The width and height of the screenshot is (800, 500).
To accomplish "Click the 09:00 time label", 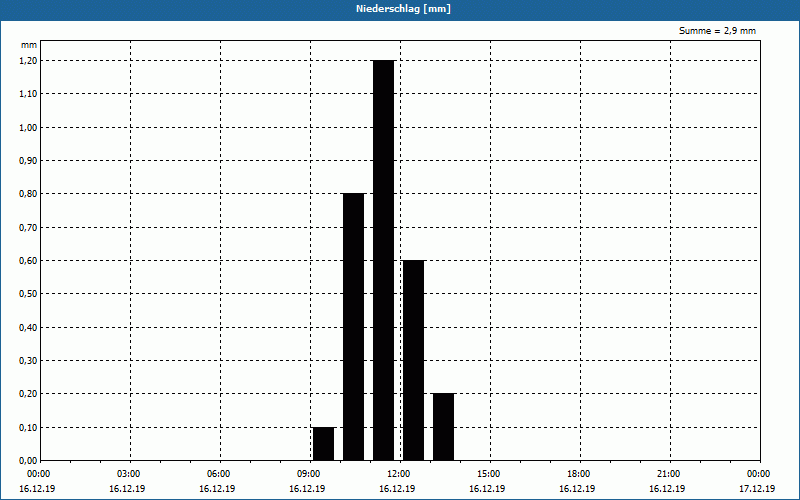I will tap(310, 474).
